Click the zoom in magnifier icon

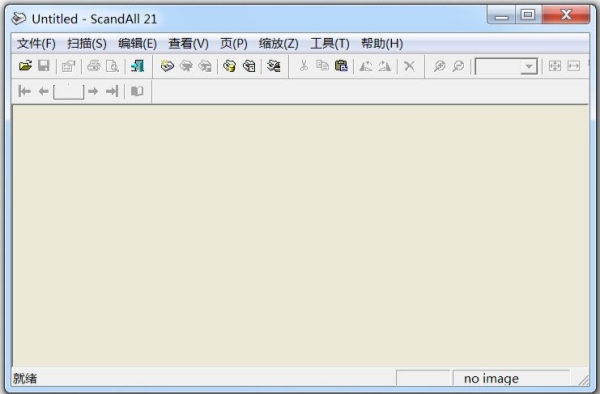coord(439,66)
